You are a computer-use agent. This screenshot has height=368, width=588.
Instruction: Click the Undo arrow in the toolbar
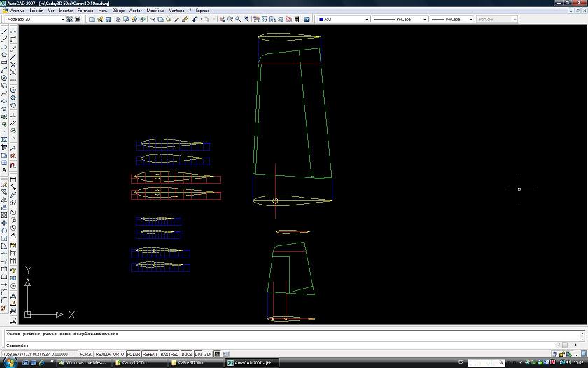coord(194,20)
